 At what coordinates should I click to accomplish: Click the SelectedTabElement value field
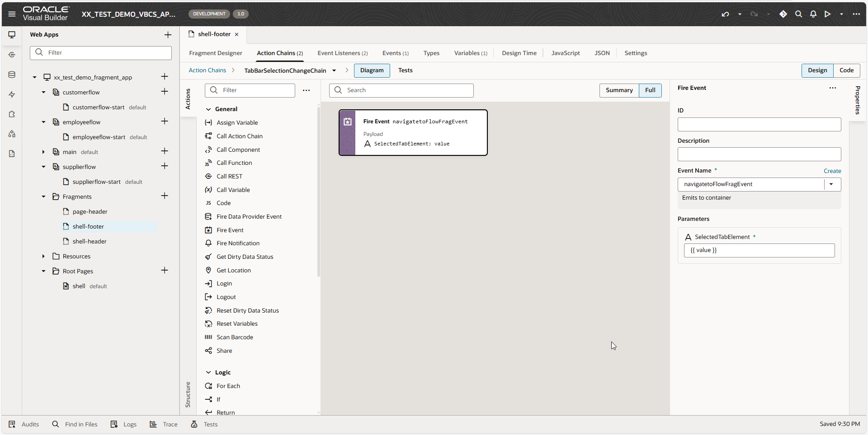click(759, 250)
